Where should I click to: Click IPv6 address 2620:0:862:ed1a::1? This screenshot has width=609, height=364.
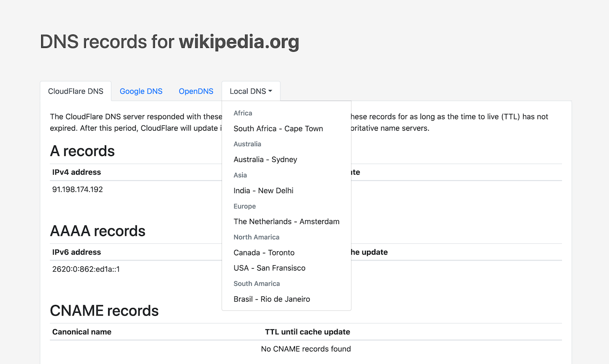pos(86,269)
